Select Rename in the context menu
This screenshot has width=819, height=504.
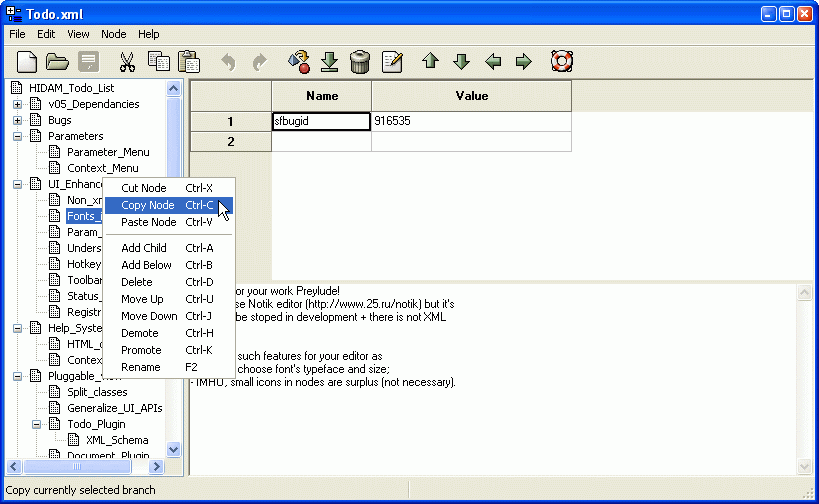click(x=140, y=367)
